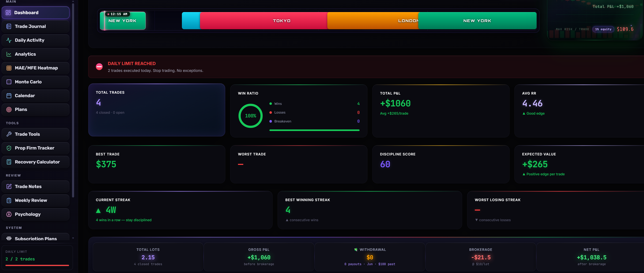Click the Monte Carlo dice icon
This screenshot has width=644, height=273.
pyautogui.click(x=9, y=82)
